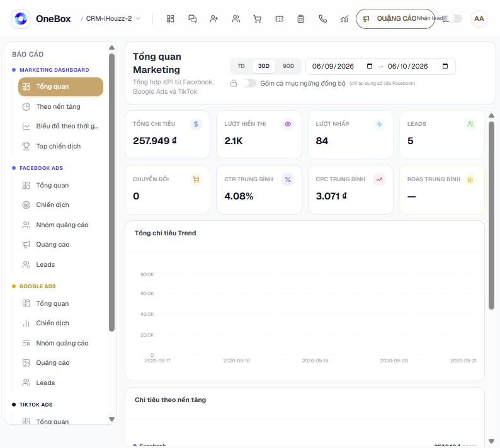The image size is (500, 448).
Task: Open the start date calendar picker icon
Action: 370,66
